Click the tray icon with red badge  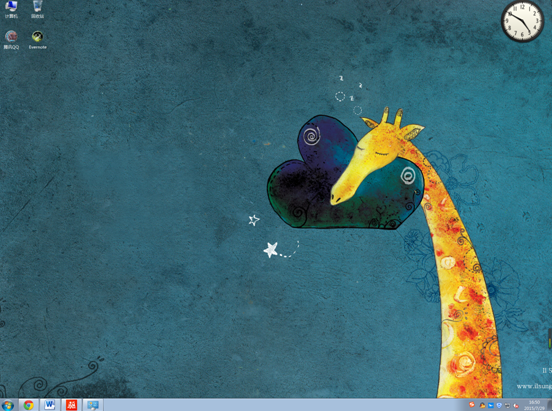pos(516,406)
